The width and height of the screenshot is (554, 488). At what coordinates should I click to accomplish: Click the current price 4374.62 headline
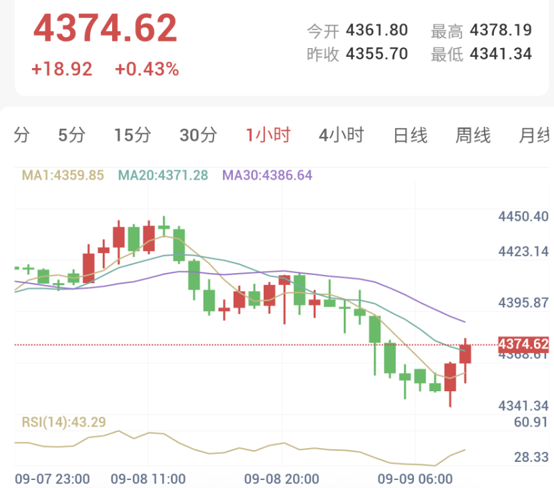105,28
